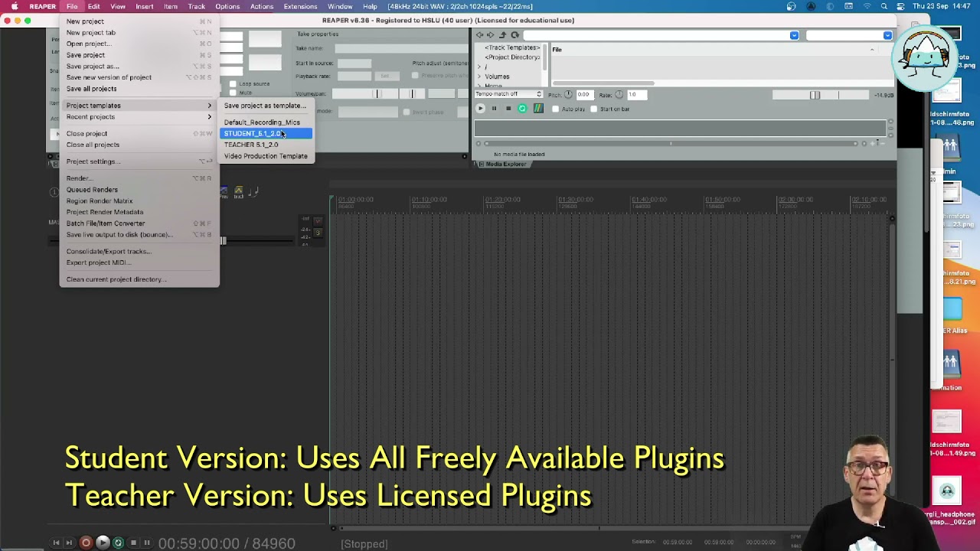Click the master track solo S button

(x=318, y=232)
